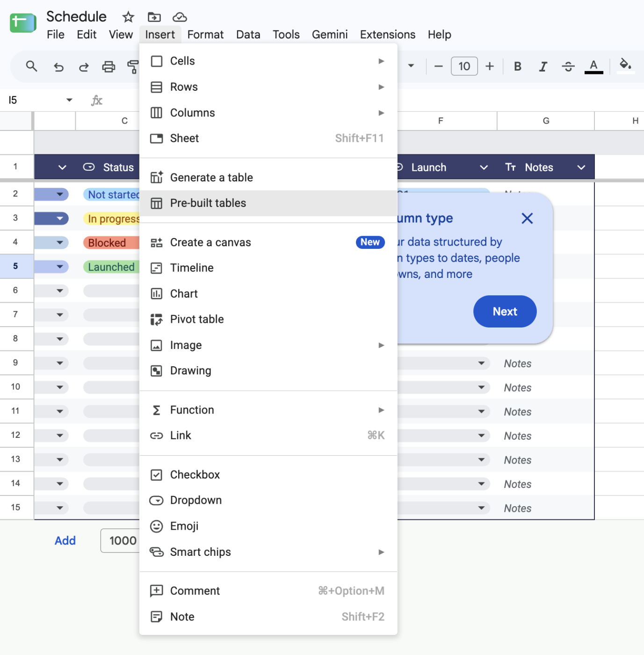Click Next in the column type tip
The width and height of the screenshot is (644, 655).
point(505,312)
